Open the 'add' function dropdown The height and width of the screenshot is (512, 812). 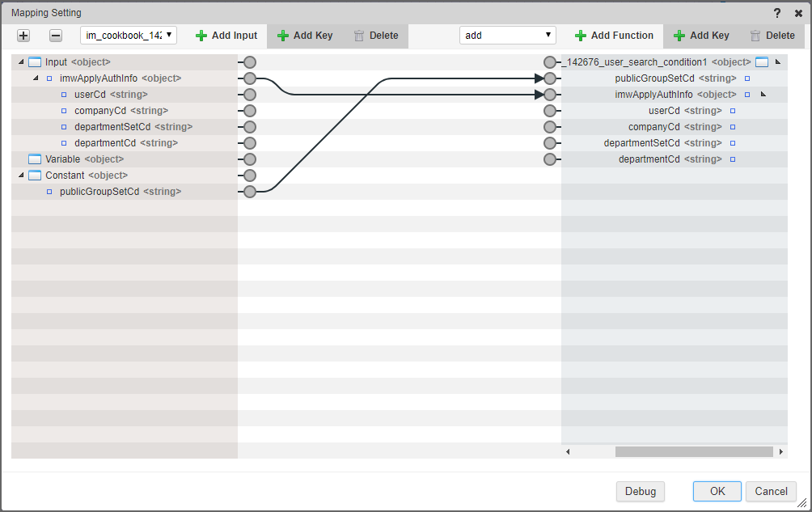coord(507,36)
